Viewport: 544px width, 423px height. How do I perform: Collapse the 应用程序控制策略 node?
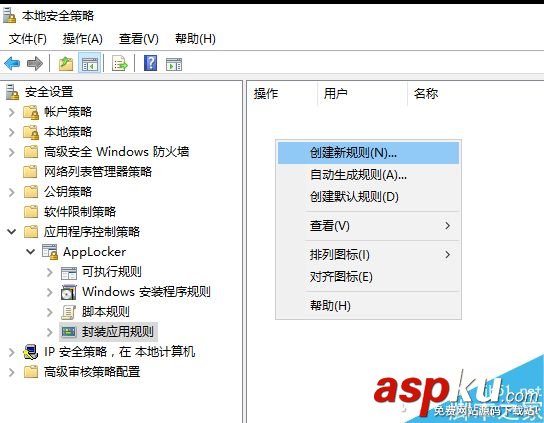point(11,231)
